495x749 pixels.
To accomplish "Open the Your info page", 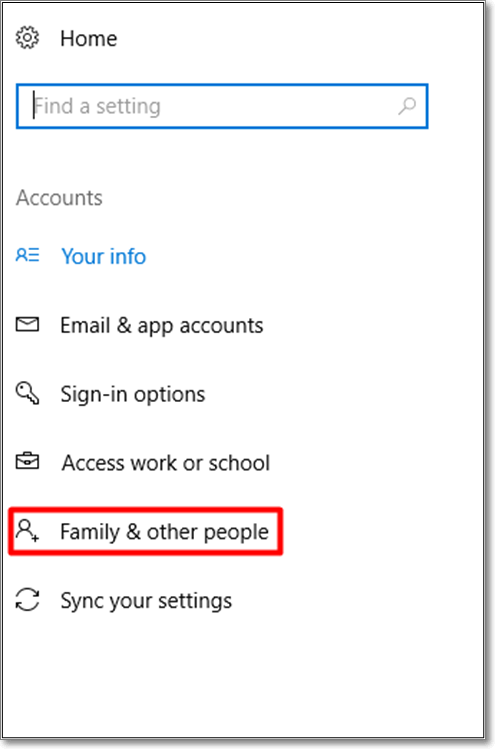I will [104, 257].
